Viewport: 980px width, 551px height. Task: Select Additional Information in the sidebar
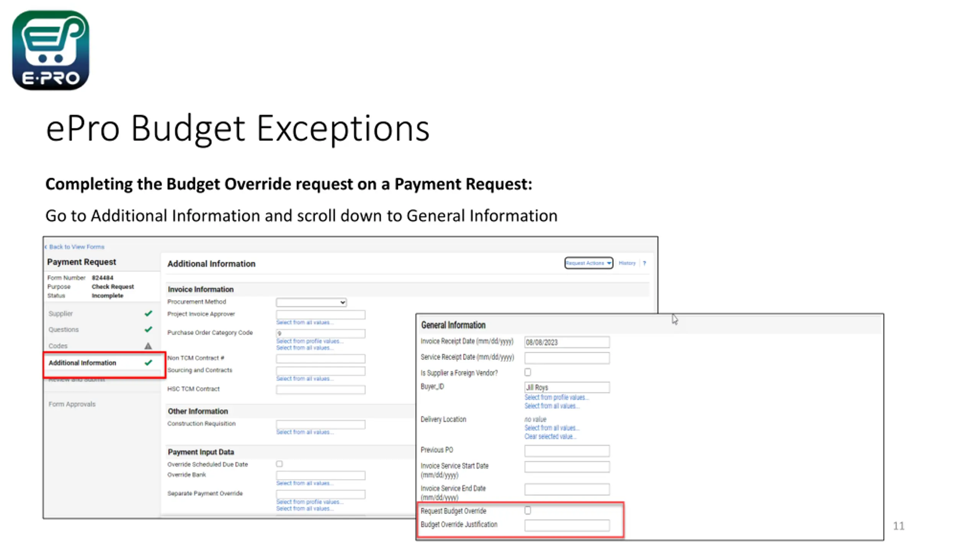pyautogui.click(x=82, y=363)
